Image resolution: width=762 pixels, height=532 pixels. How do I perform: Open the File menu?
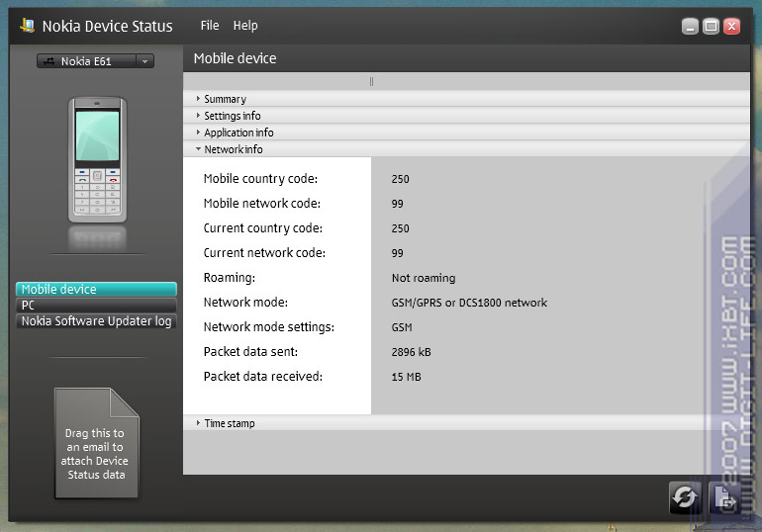[x=210, y=26]
